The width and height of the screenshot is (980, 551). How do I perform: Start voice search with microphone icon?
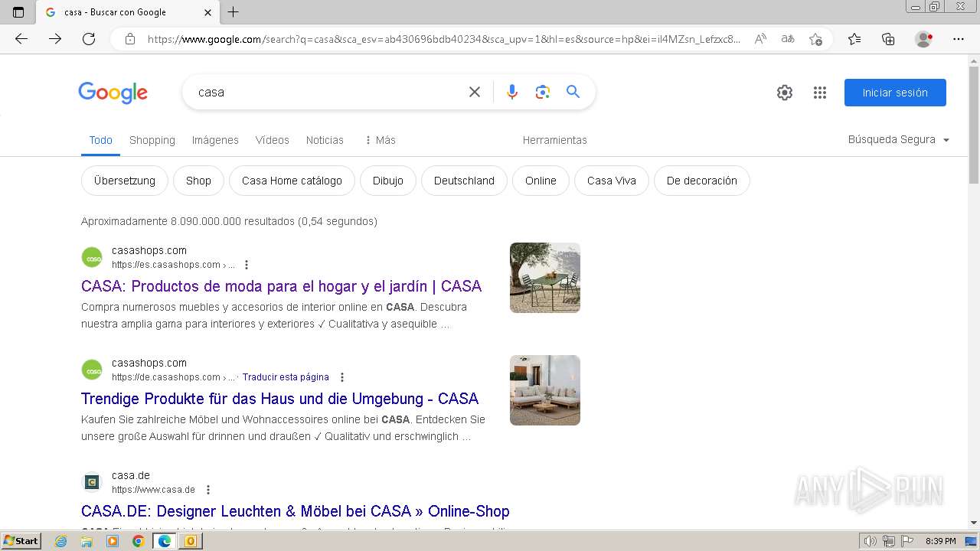point(512,92)
